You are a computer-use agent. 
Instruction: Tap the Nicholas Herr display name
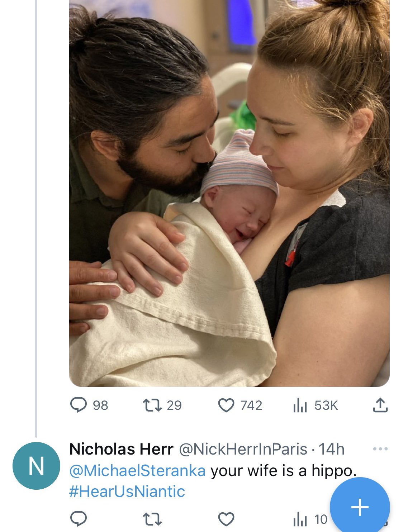(x=121, y=449)
